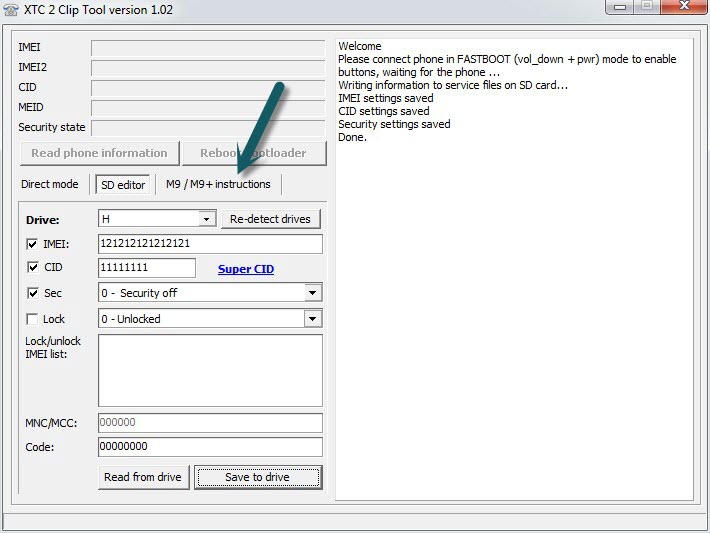
Task: Click the read-only IMEI2 field
Action: [x=208, y=67]
